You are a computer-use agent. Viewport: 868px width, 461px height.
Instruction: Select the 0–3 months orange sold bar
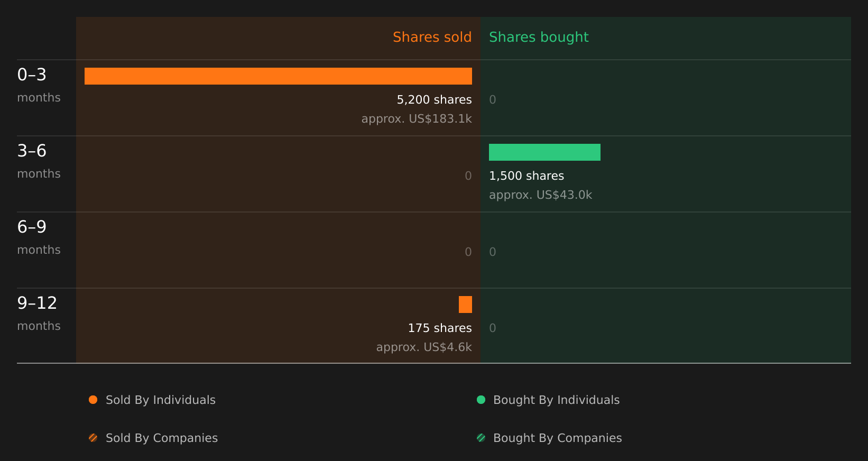[278, 76]
